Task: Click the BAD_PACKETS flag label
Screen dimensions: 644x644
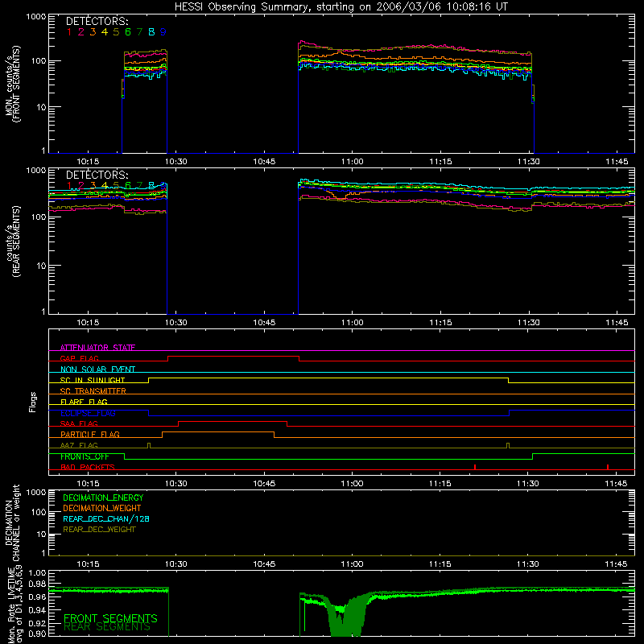Action: [x=88, y=467]
